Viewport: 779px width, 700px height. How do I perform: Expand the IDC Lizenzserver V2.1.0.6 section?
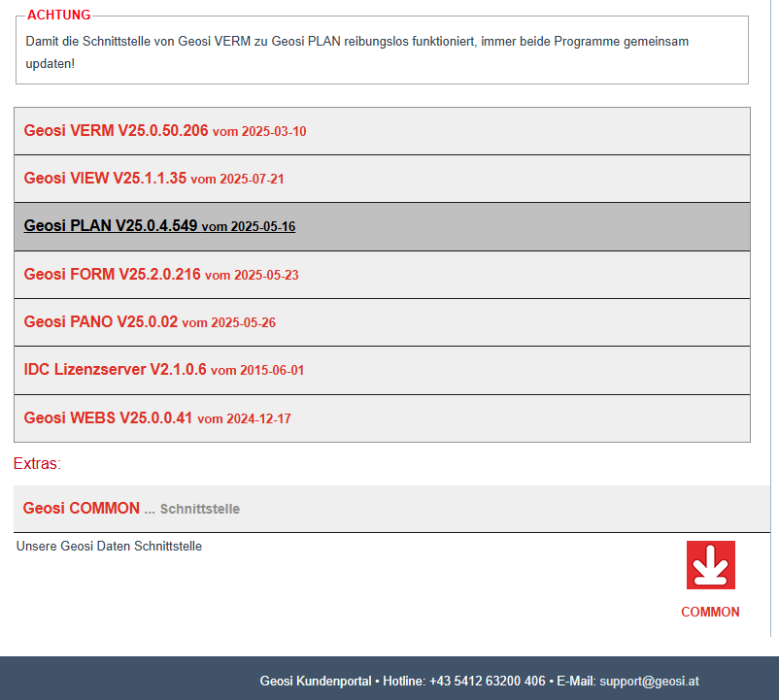point(382,370)
